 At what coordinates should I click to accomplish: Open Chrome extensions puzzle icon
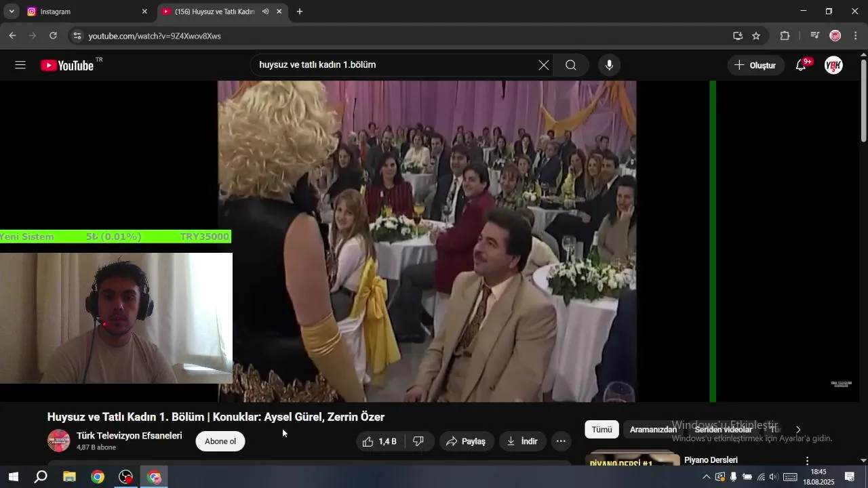[785, 36]
